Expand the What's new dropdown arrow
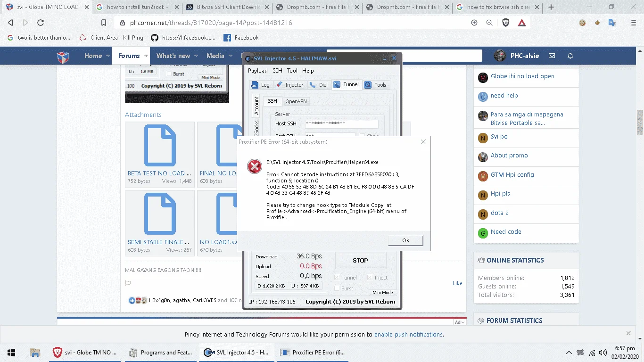The width and height of the screenshot is (644, 362). (x=196, y=56)
